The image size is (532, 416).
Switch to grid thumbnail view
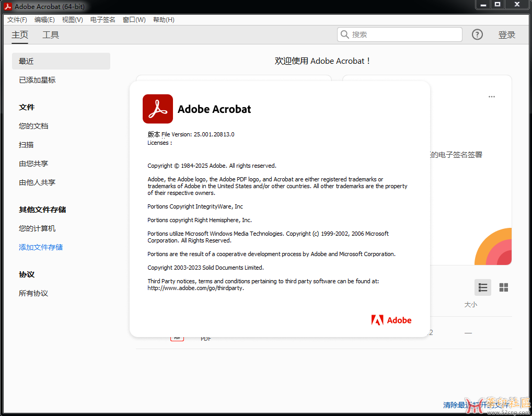point(504,287)
